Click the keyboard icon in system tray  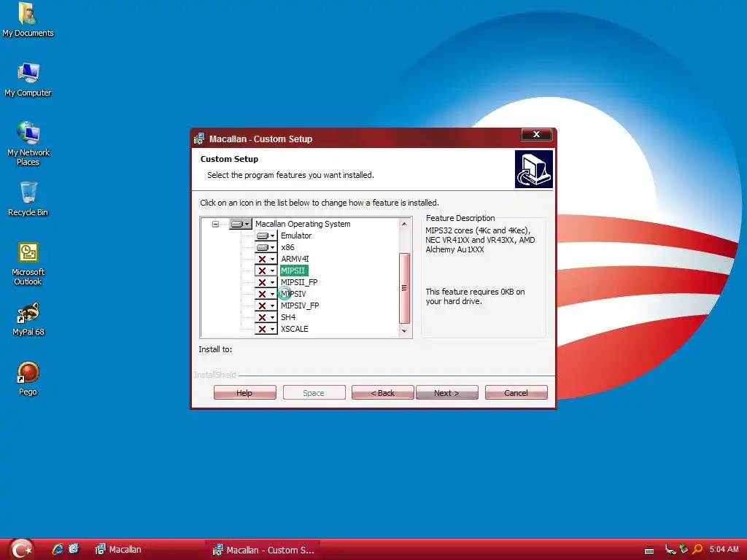pos(649,550)
